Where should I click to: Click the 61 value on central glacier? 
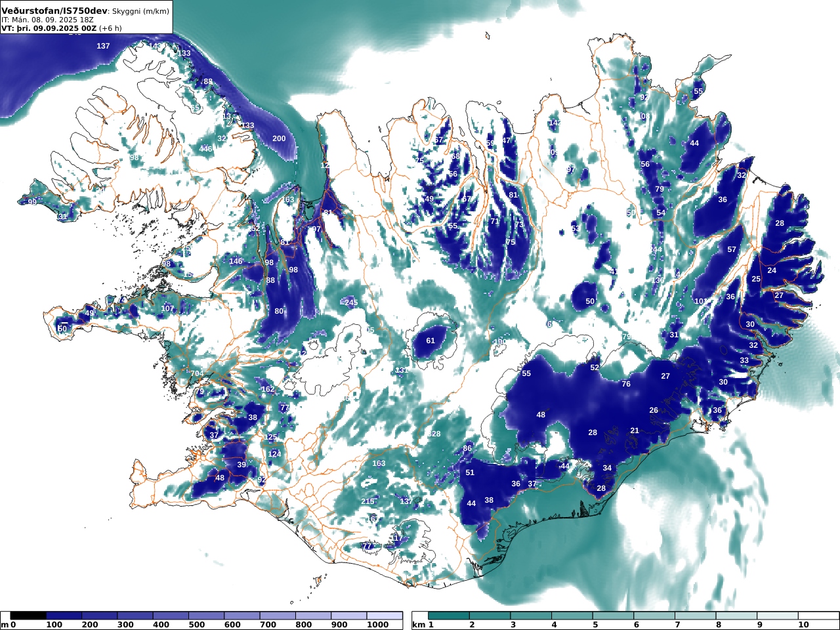pyautogui.click(x=430, y=341)
